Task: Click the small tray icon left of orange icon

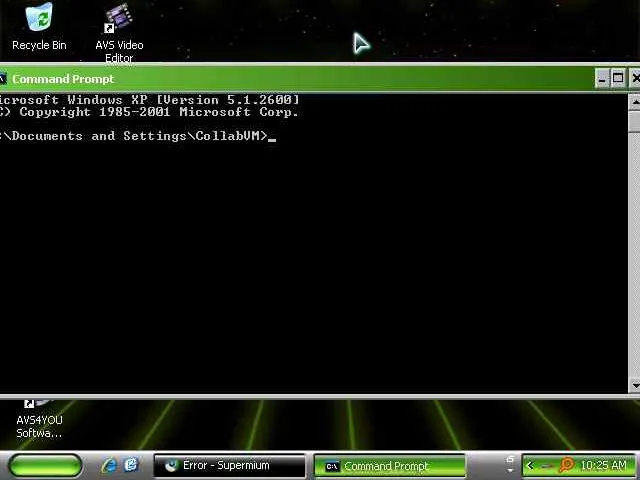Action: point(546,466)
